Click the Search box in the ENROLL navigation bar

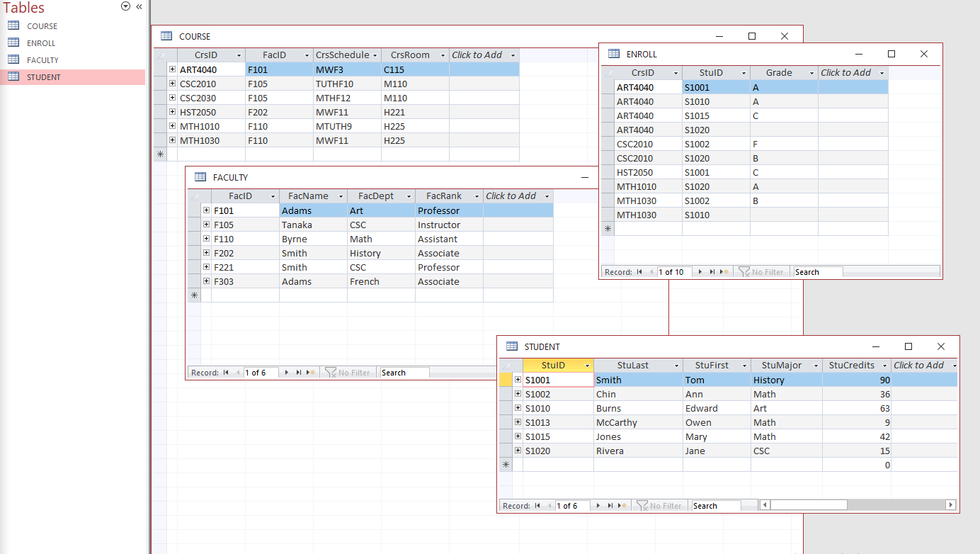818,271
